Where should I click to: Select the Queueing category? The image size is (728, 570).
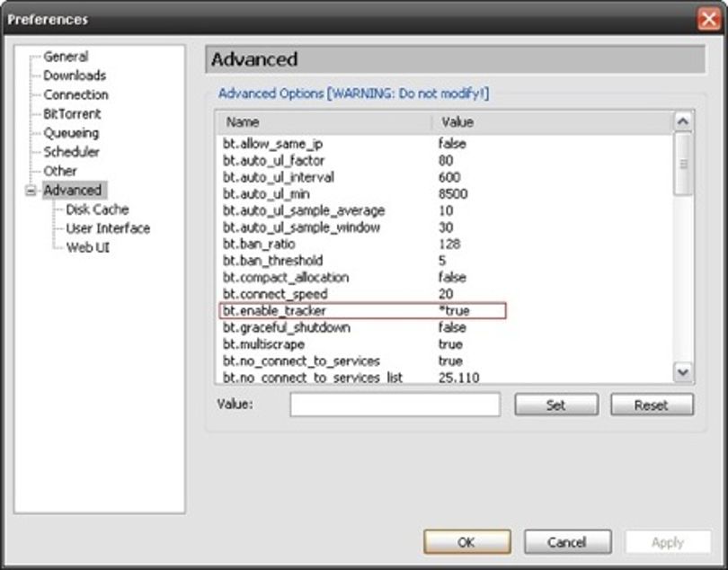tap(71, 133)
